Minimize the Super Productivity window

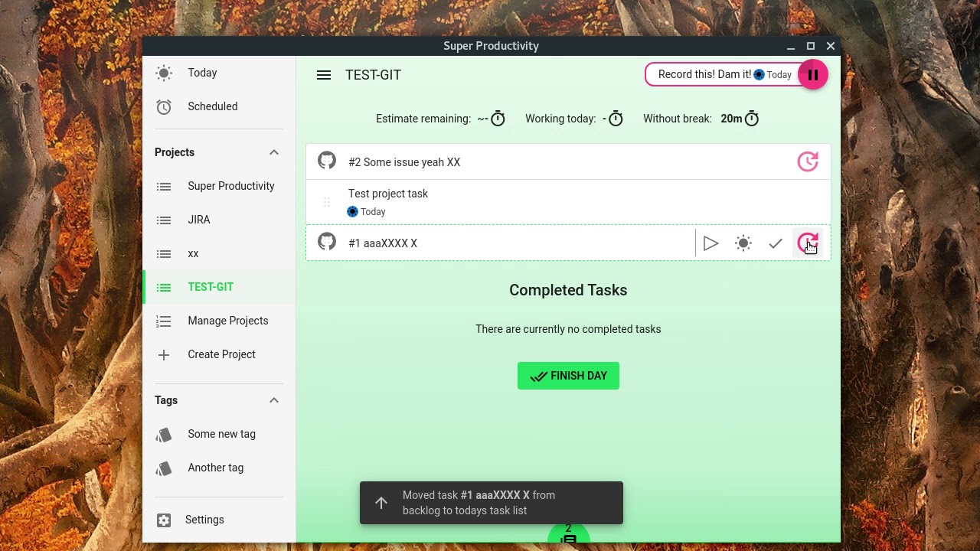791,46
